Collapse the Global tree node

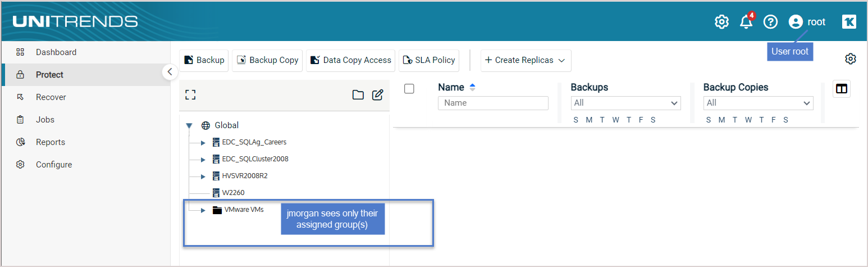click(189, 125)
